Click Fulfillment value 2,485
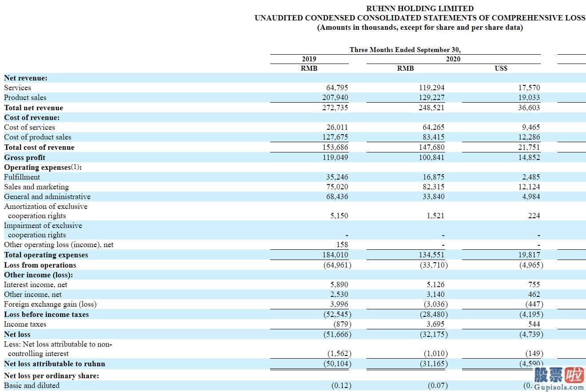The width and height of the screenshot is (586, 392). pos(531,177)
